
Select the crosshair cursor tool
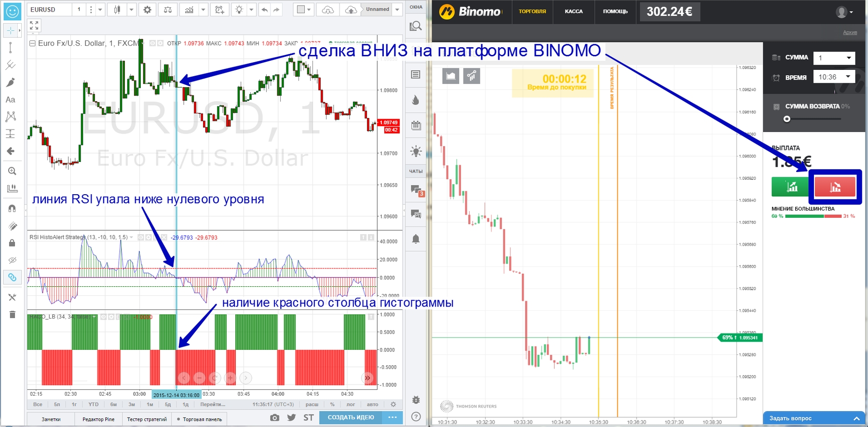[11, 30]
